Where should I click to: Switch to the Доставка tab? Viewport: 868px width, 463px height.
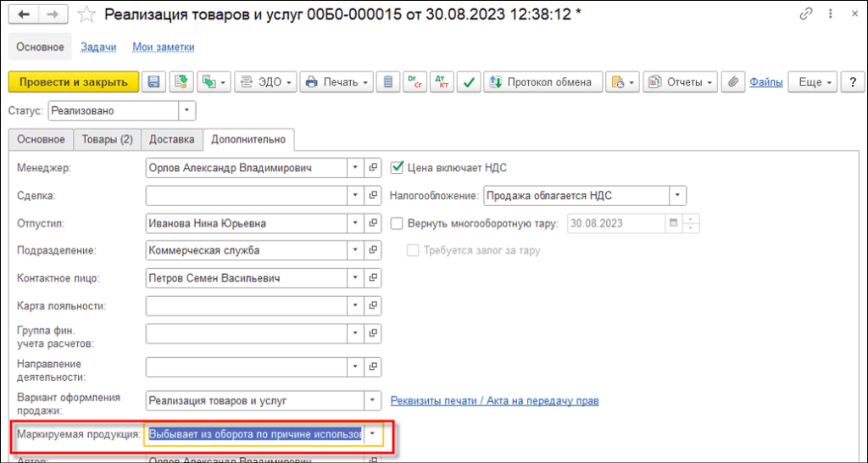(x=171, y=139)
